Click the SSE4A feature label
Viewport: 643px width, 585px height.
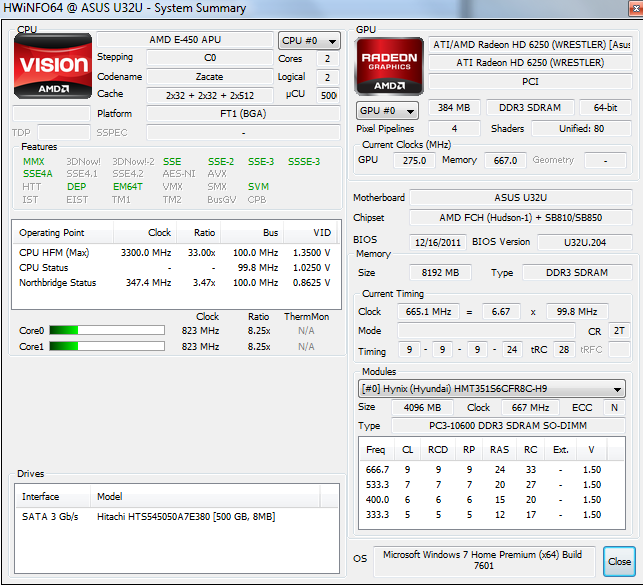pyautogui.click(x=38, y=174)
